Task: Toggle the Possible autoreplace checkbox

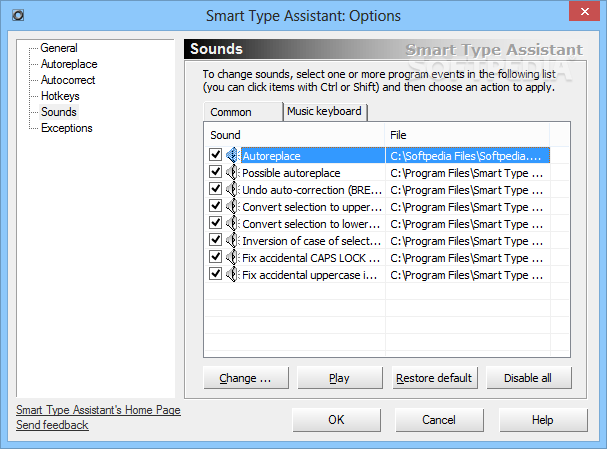Action: (215, 171)
